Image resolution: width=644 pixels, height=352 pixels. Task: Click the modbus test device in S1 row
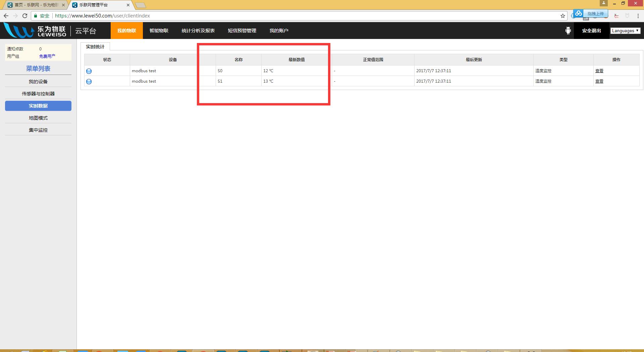(x=144, y=81)
